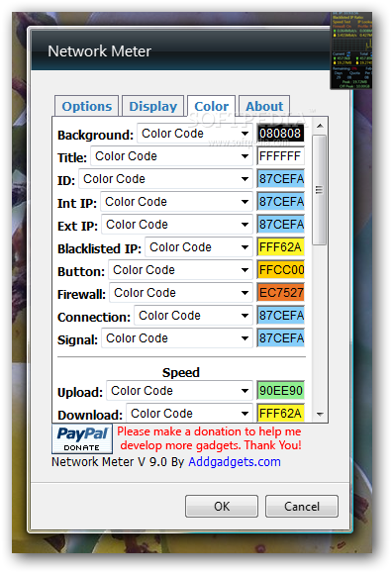Click the Int IP 87CEFA color field

pyautogui.click(x=280, y=202)
